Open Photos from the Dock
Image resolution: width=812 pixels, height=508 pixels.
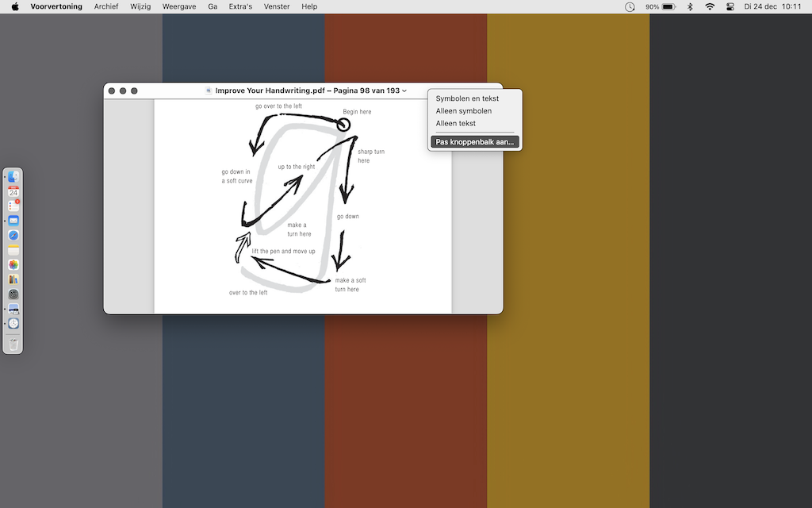13,264
